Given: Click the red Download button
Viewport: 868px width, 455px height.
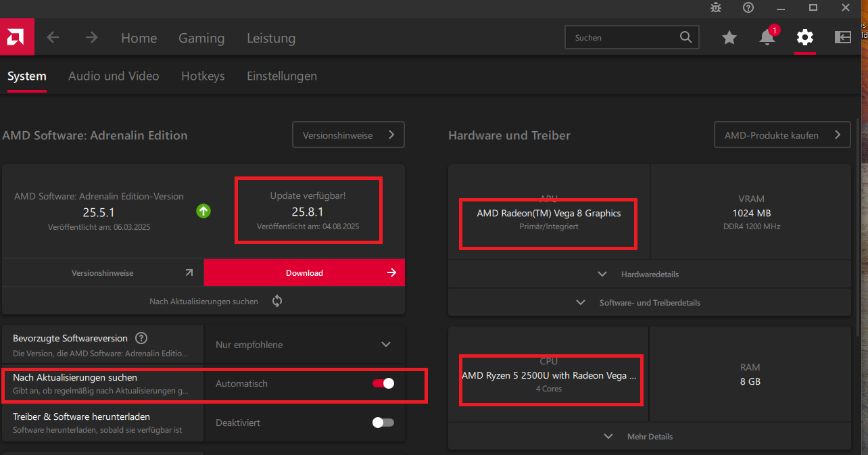Looking at the screenshot, I should 304,273.
